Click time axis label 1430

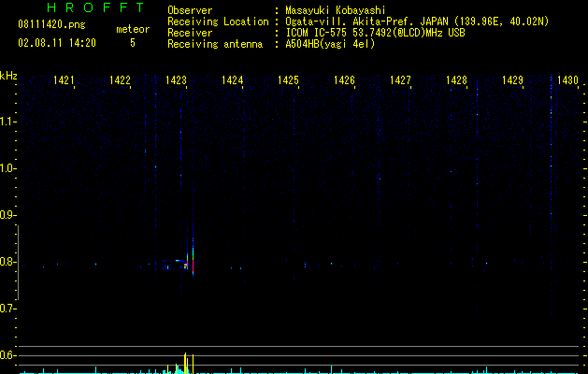click(x=567, y=80)
